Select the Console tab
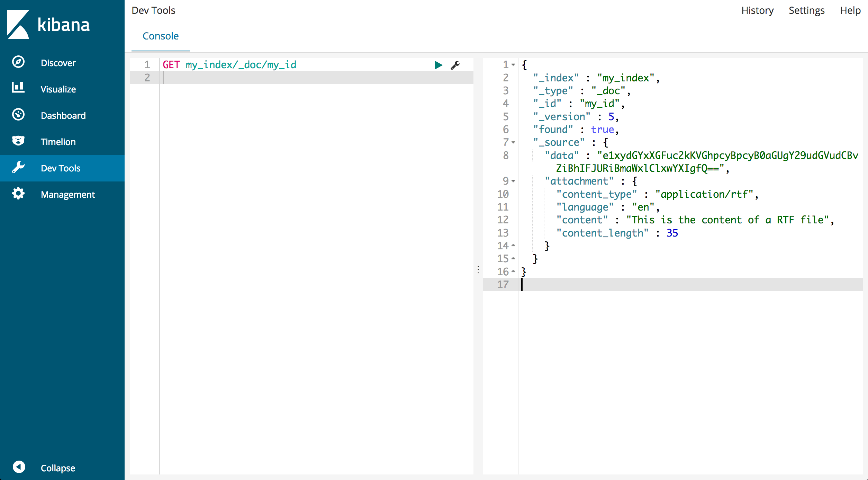Image resolution: width=868 pixels, height=480 pixels. 161,36
